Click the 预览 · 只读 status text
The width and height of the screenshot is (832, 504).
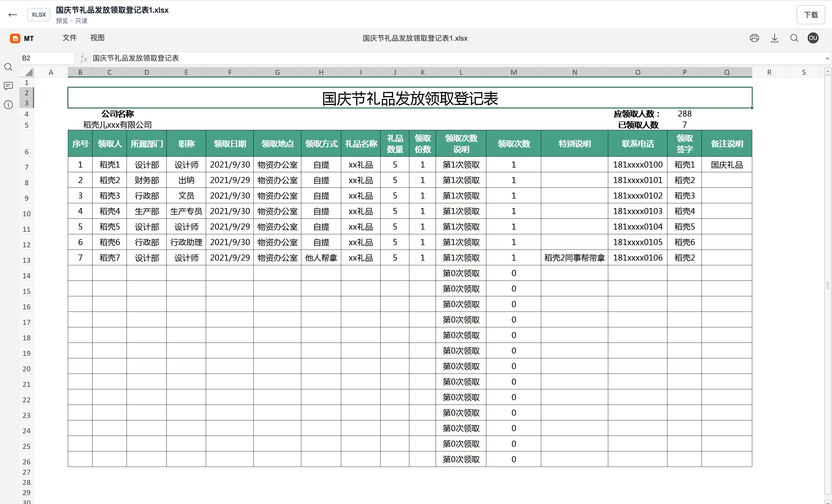(71, 21)
